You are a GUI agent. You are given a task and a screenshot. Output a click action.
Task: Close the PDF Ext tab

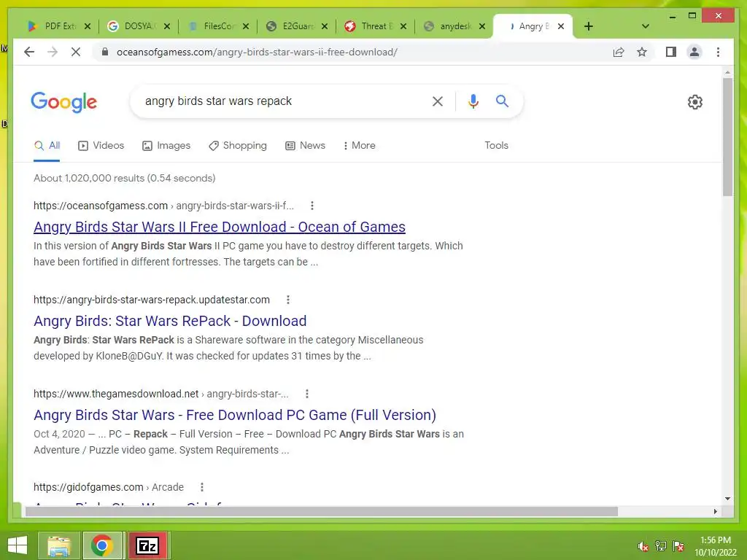[88, 26]
